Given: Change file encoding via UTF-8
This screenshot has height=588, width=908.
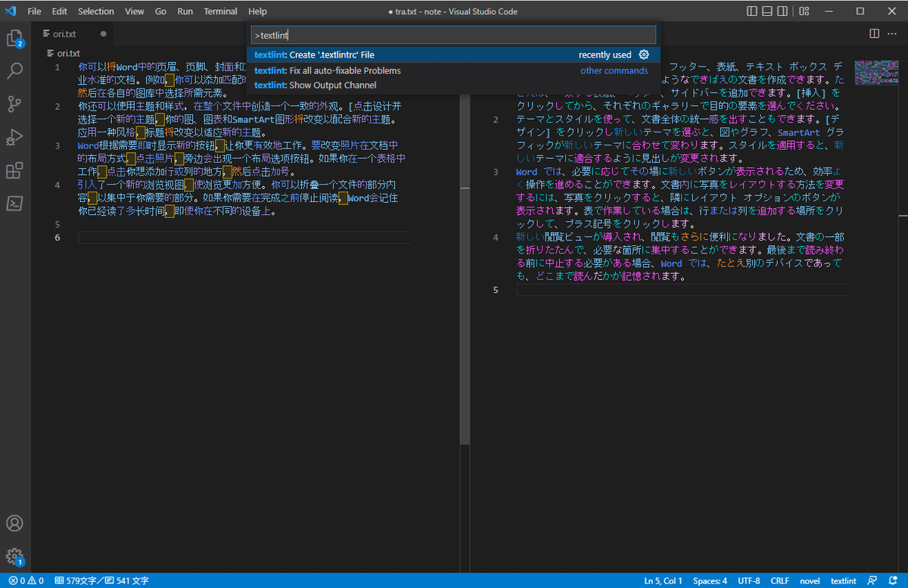Looking at the screenshot, I should 749,581.
